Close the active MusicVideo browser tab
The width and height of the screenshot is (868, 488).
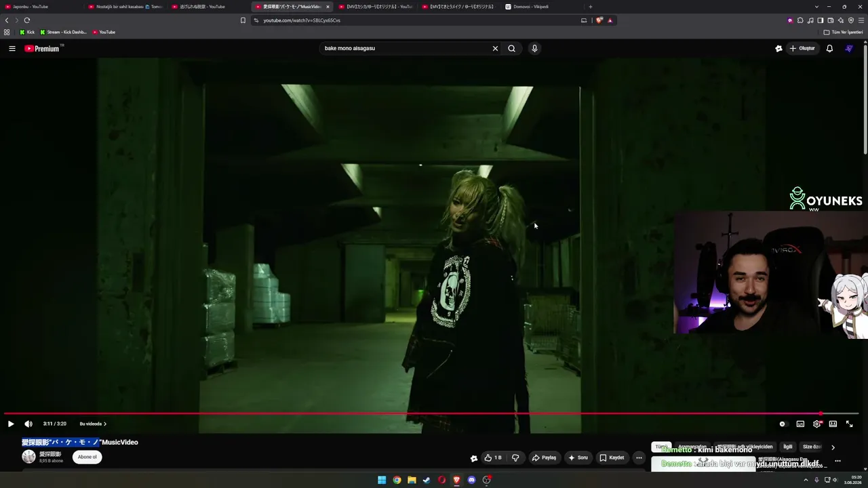[328, 7]
